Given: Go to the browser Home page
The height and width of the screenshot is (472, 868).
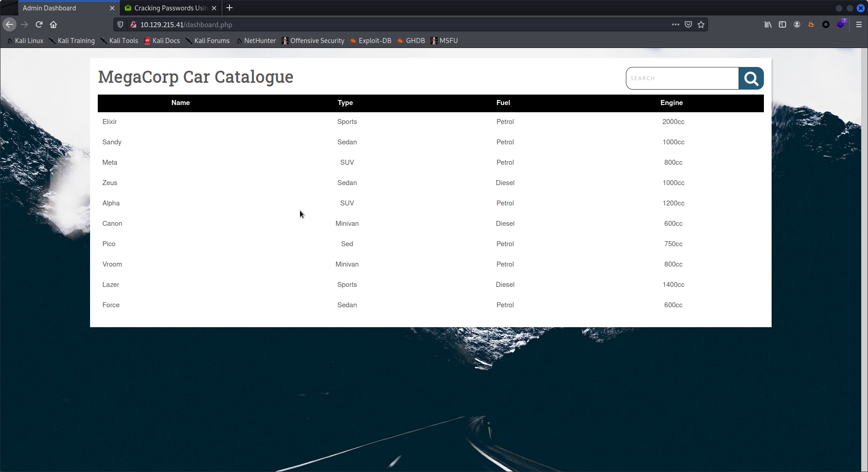Looking at the screenshot, I should (53, 24).
